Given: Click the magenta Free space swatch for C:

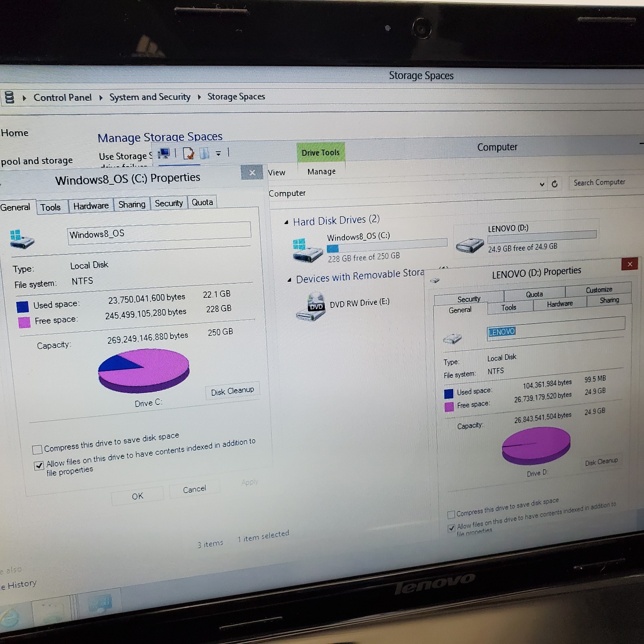Looking at the screenshot, I should (24, 322).
